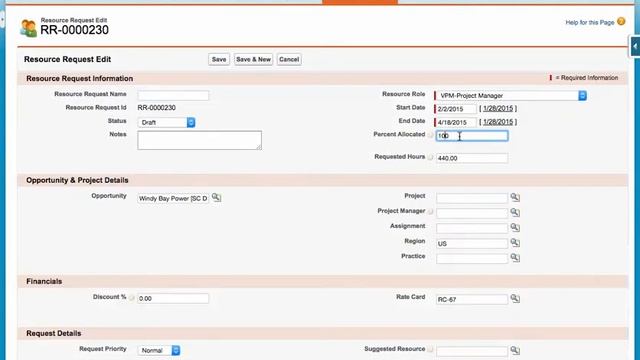Open the Help for this Page link
Viewport: 640px width, 360px height.
point(590,22)
